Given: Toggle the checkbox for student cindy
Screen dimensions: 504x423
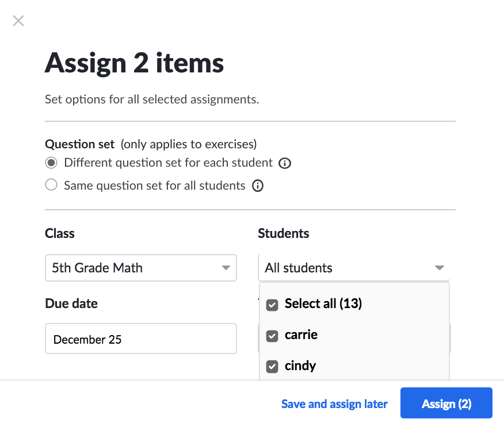Looking at the screenshot, I should click(272, 367).
